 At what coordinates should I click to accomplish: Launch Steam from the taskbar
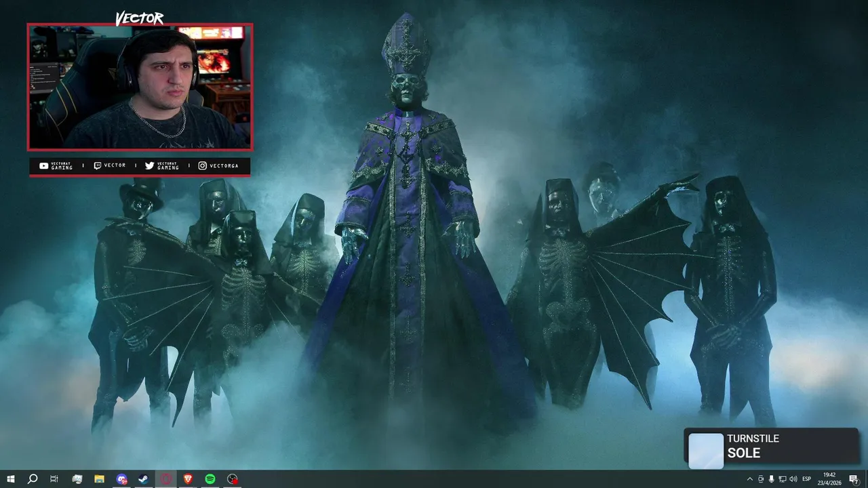144,479
